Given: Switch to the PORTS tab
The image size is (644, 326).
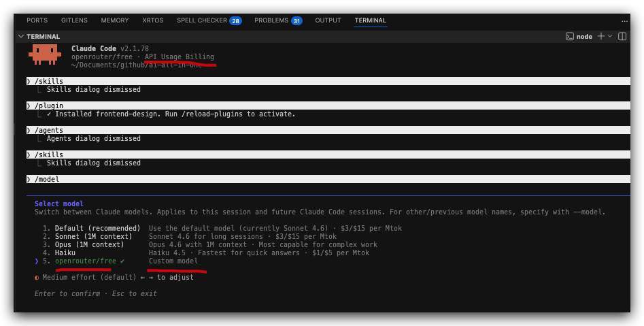Looking at the screenshot, I should [37, 20].
